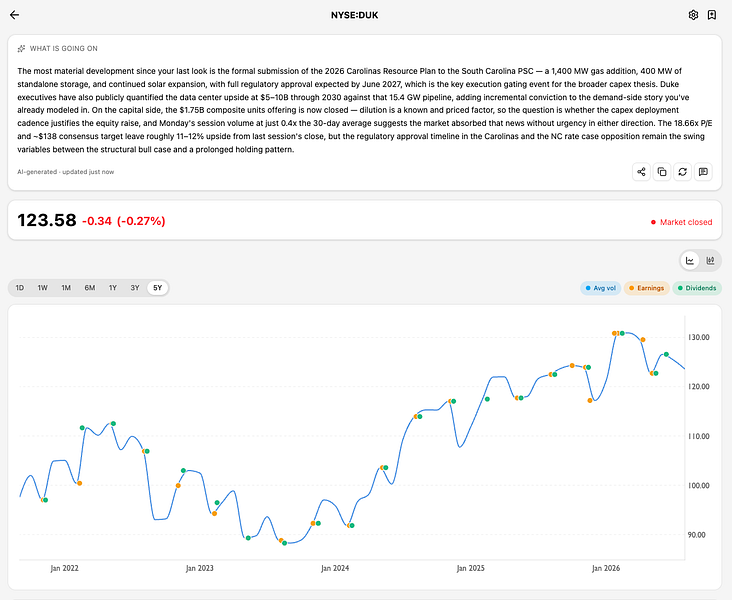Click the -0.34 (-0.27%) change
732x600 pixels.
click(x=124, y=221)
